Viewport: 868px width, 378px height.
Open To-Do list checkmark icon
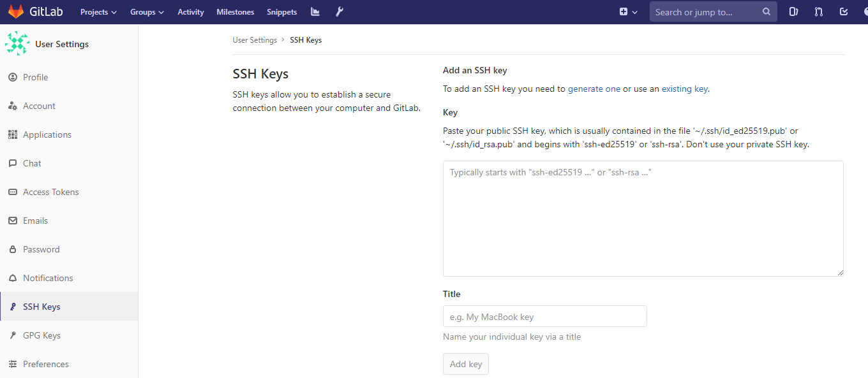click(844, 12)
